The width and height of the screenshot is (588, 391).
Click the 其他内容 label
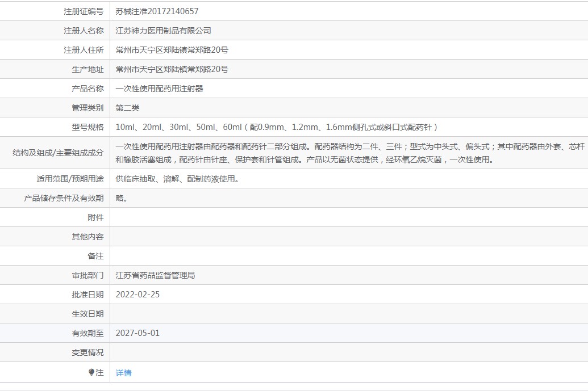pos(87,237)
